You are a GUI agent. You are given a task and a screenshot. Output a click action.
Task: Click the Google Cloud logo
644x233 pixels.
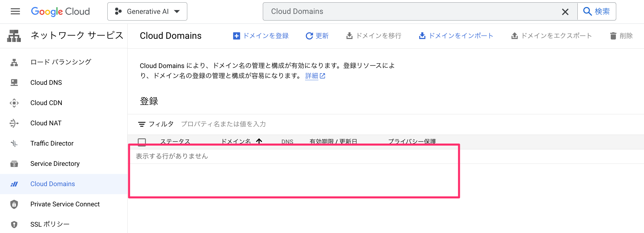[60, 11]
